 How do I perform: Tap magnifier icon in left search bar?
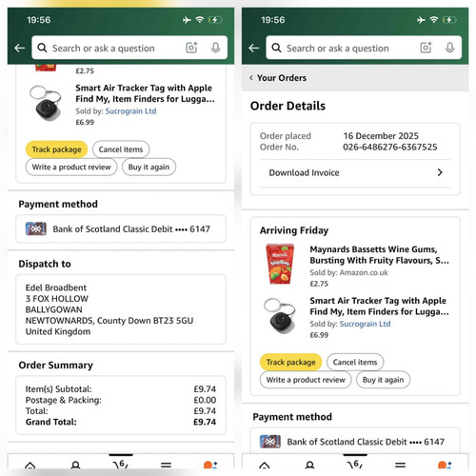[42, 48]
